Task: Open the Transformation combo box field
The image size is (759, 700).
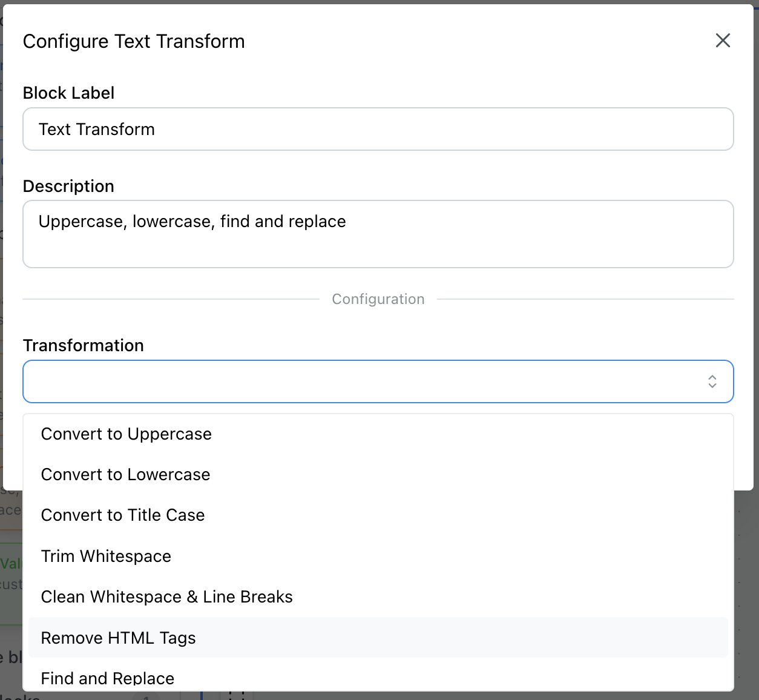Action: click(363, 381)
